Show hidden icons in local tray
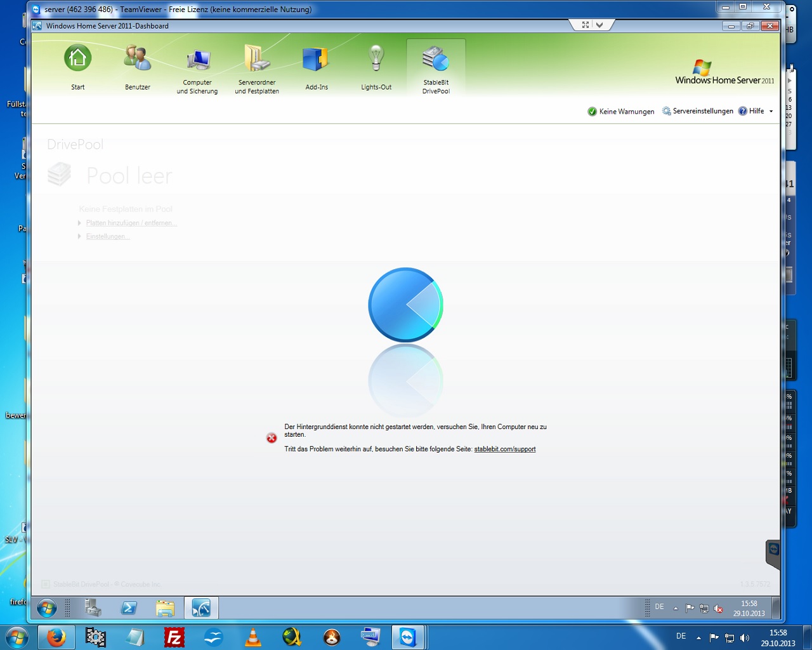The image size is (812, 650). coord(698,637)
